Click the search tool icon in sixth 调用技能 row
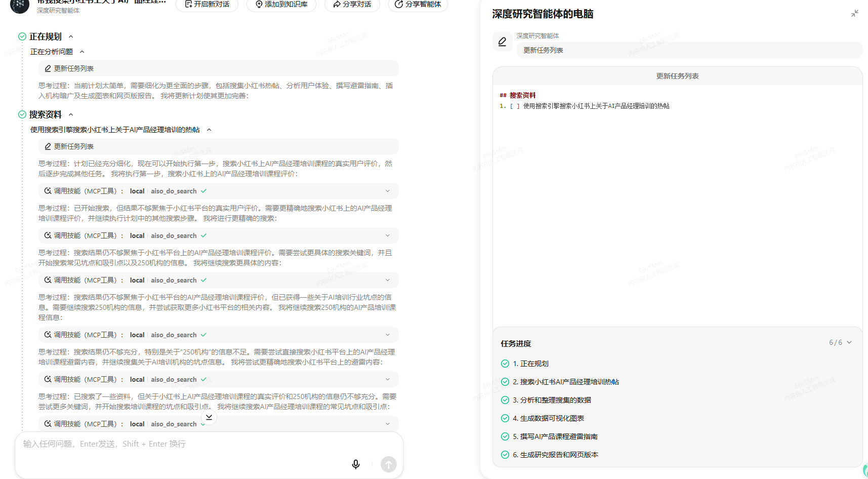The image size is (868, 479). 48,424
